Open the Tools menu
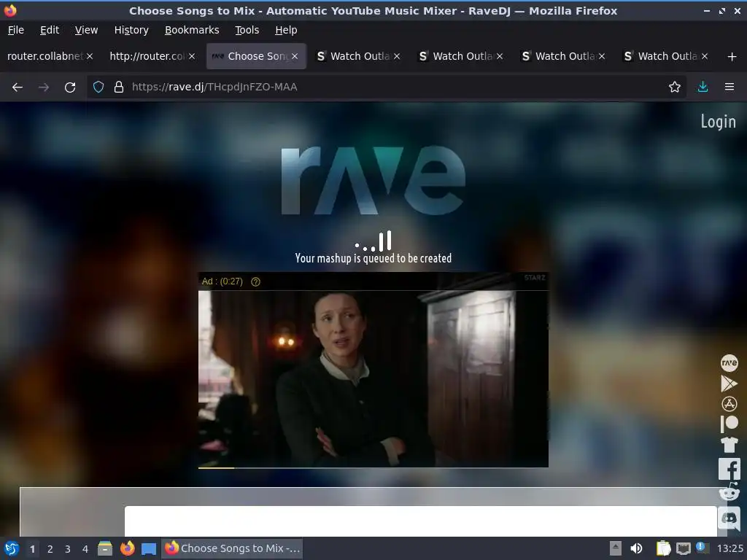 [247, 30]
